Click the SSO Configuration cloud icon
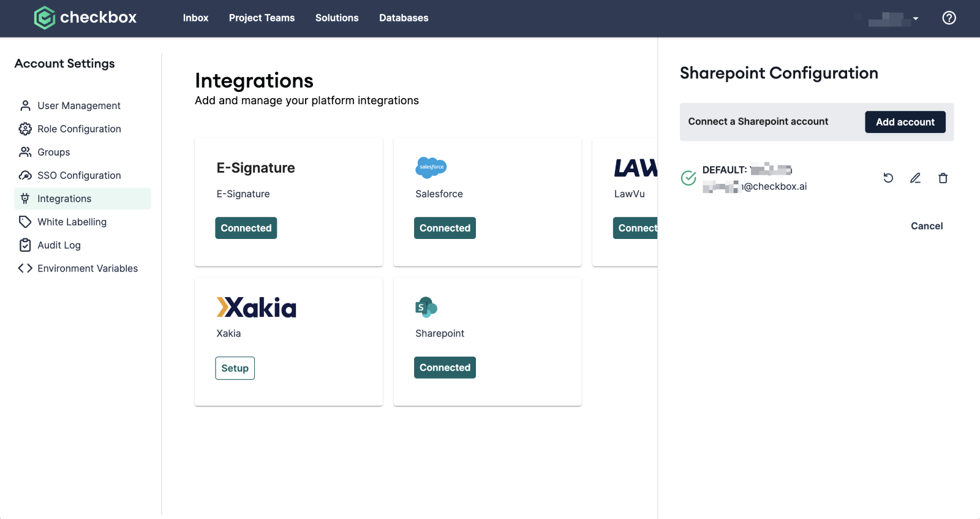The height and width of the screenshot is (519, 980). [25, 175]
